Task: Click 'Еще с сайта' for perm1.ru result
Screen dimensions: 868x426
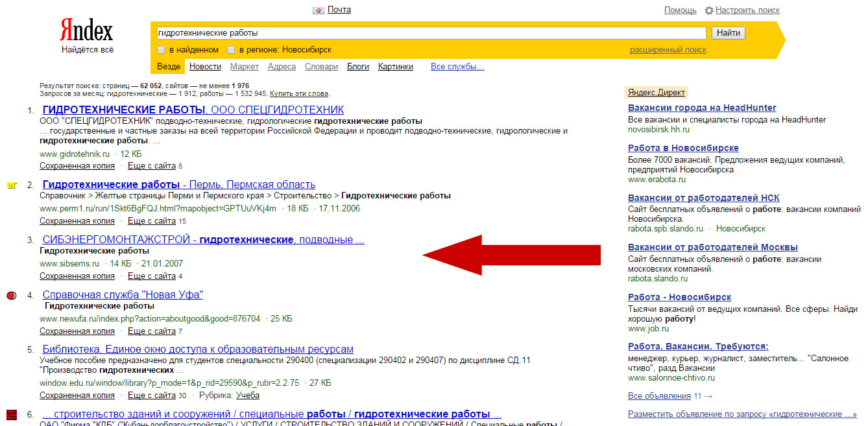Action: (152, 221)
